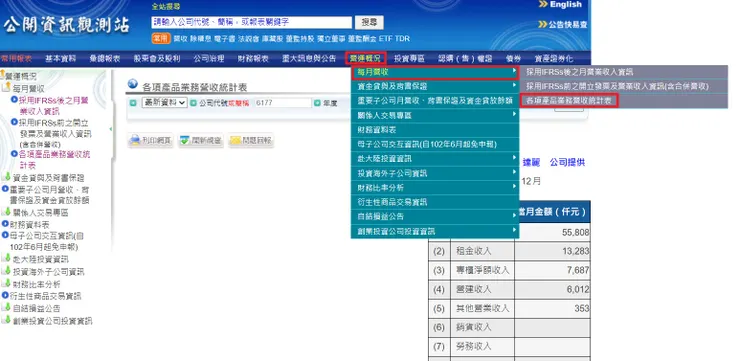Viewport: 740px width, 361px height.
Task: Click the 搜尋 search button
Action: [x=370, y=22]
